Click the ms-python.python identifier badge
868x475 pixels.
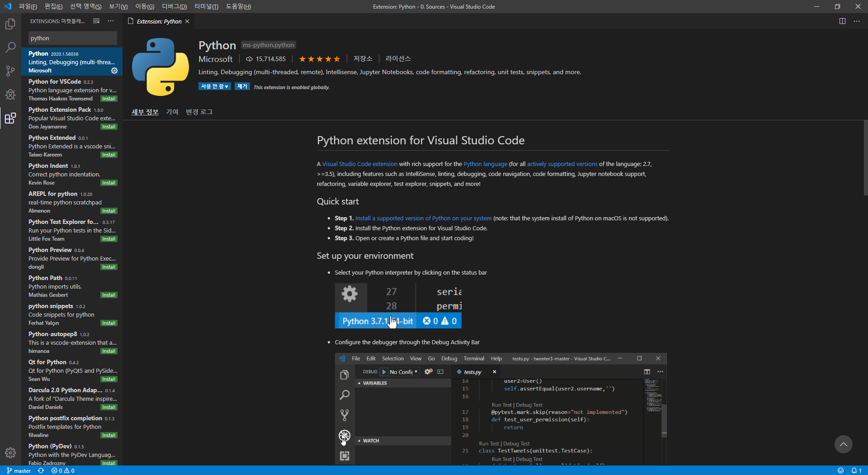coord(269,45)
